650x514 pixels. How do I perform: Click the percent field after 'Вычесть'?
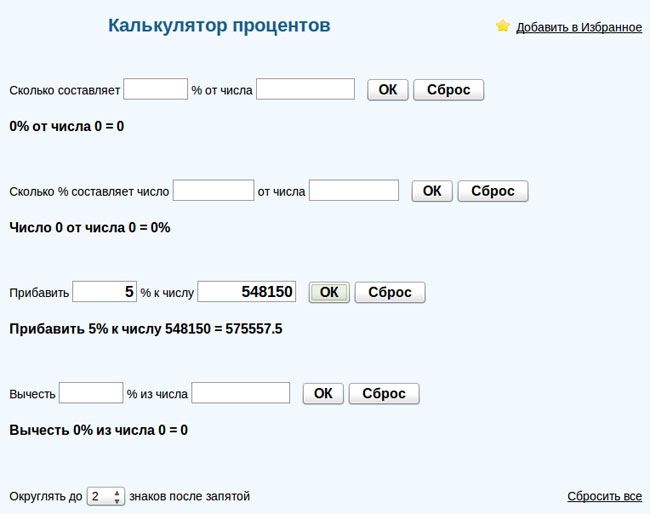[x=91, y=393]
